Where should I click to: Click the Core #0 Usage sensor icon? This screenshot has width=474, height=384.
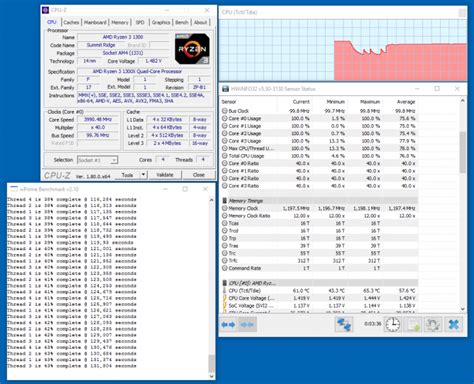coord(225,118)
